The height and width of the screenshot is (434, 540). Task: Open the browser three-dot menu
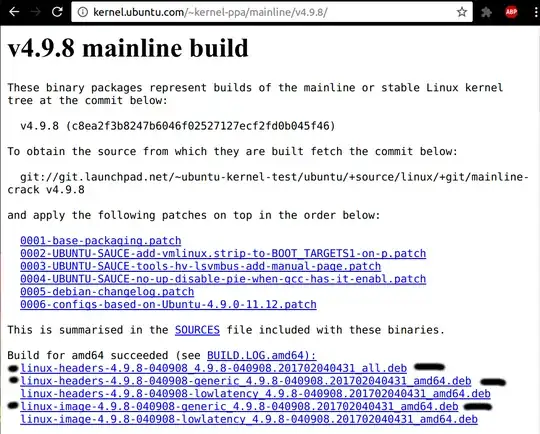point(536,12)
